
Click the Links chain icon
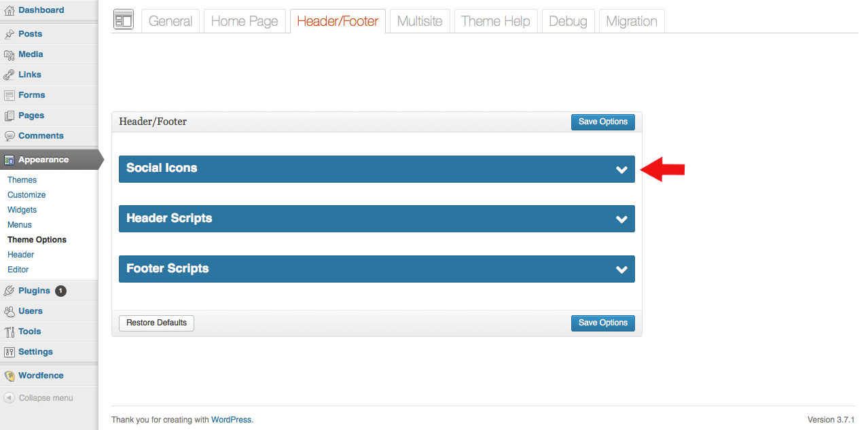9,75
